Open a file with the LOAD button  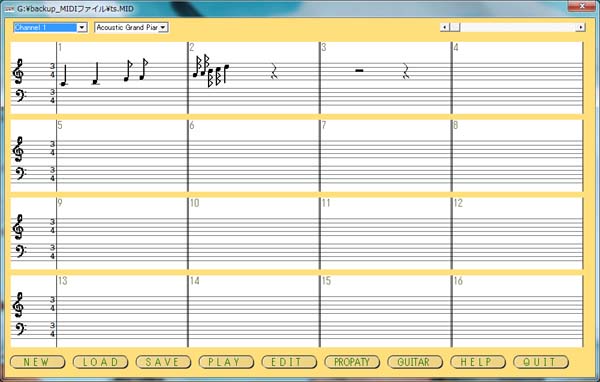tap(100, 362)
